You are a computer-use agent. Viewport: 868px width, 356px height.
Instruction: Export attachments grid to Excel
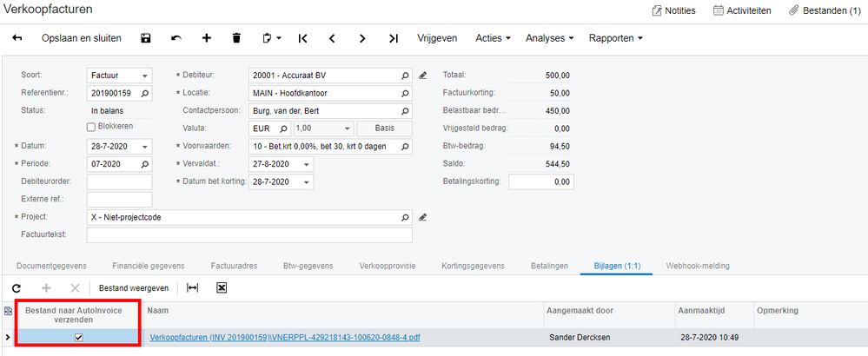click(222, 288)
